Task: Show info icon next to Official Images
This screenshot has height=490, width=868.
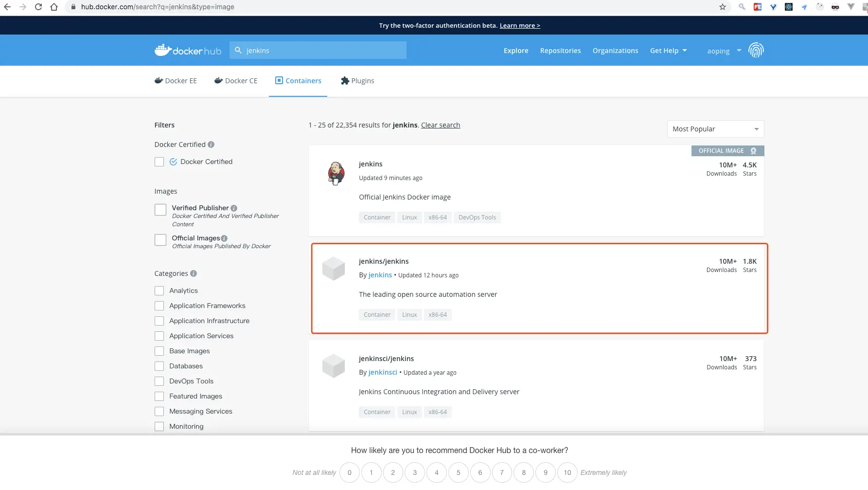Action: pyautogui.click(x=224, y=238)
